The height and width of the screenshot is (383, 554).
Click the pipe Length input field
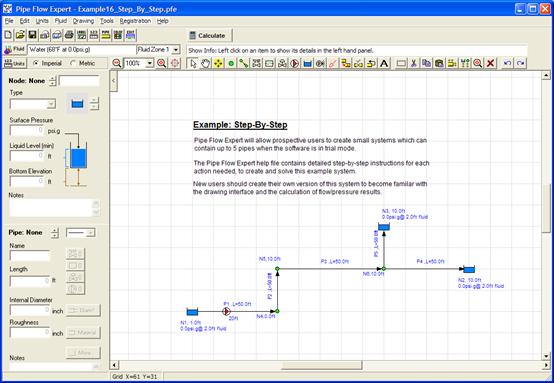point(30,281)
